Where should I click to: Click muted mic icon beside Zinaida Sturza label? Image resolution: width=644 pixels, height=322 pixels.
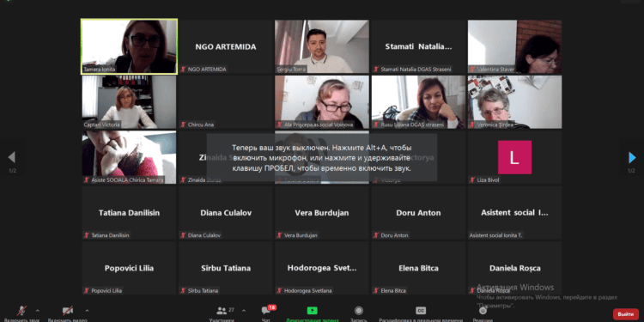pyautogui.click(x=183, y=180)
